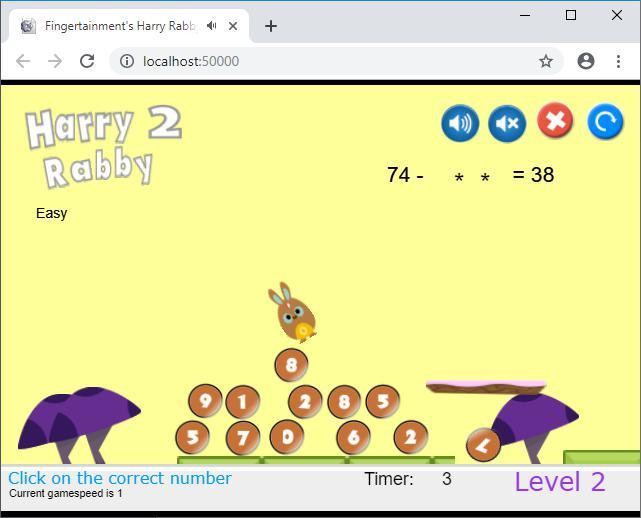Pick the number 1 ball
This screenshot has height=518, width=641.
coord(242,402)
